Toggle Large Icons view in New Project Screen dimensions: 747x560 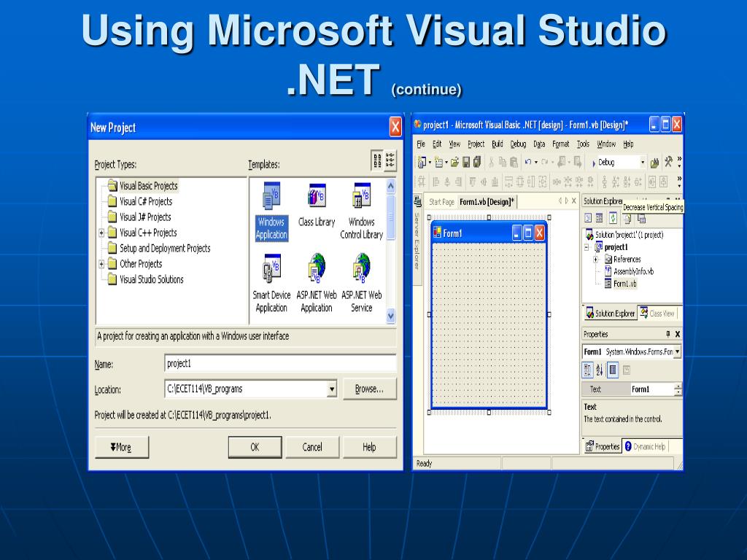click(377, 160)
